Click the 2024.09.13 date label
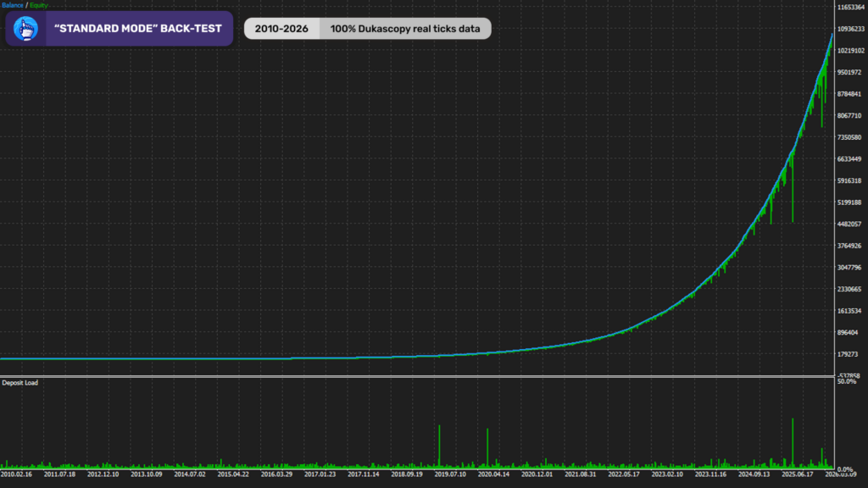The height and width of the screenshot is (488, 868). [754, 474]
